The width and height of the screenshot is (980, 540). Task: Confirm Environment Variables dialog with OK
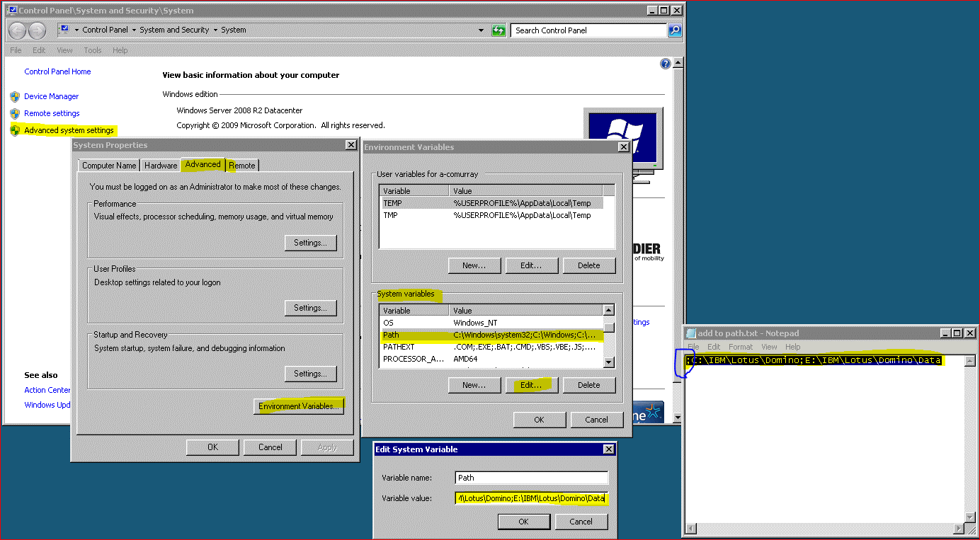pos(540,420)
